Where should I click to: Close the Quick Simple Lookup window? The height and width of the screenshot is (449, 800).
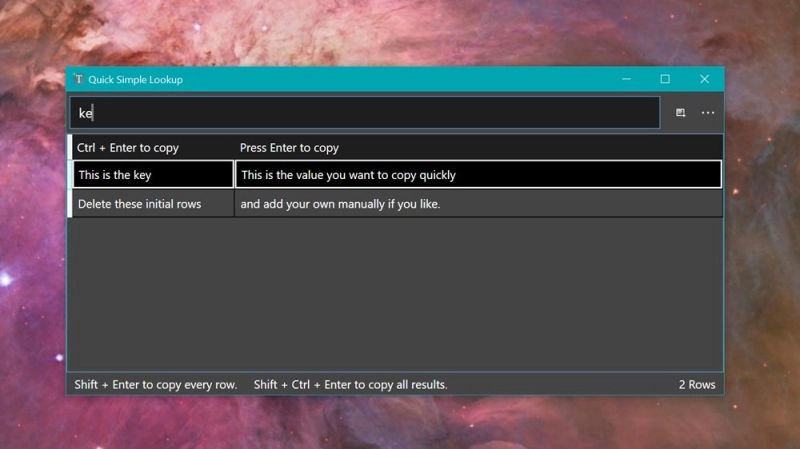coord(705,79)
